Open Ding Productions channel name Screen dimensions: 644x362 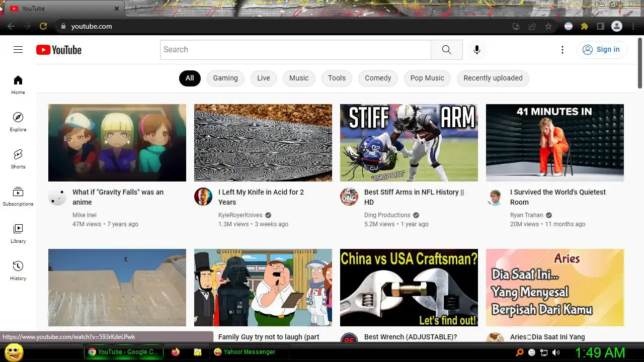(x=387, y=215)
